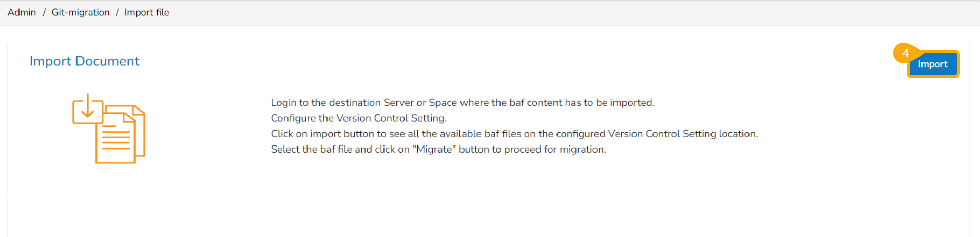The width and height of the screenshot is (980, 237).
Task: Click the slash after Admin breadcrumb
Action: (x=44, y=12)
